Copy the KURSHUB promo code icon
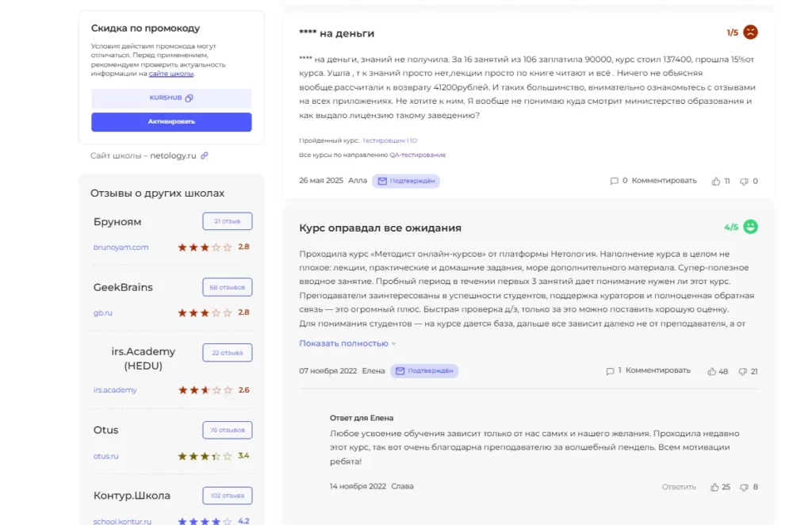812x525 pixels. (189, 98)
